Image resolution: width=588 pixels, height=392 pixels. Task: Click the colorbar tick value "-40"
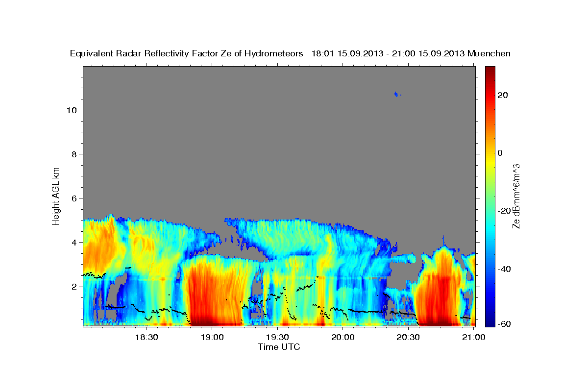coord(504,269)
